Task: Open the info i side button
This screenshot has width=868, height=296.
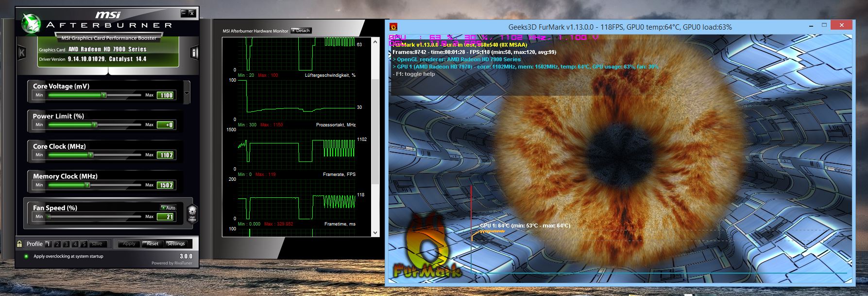Action: 195,52
